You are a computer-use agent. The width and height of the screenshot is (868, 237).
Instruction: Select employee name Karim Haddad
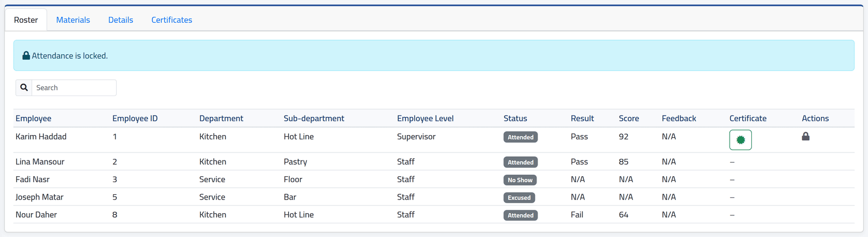point(41,137)
